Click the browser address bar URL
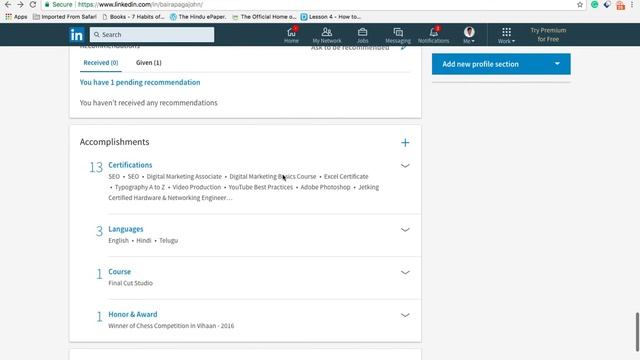Viewport: 640px width, 360px height. pos(140,4)
